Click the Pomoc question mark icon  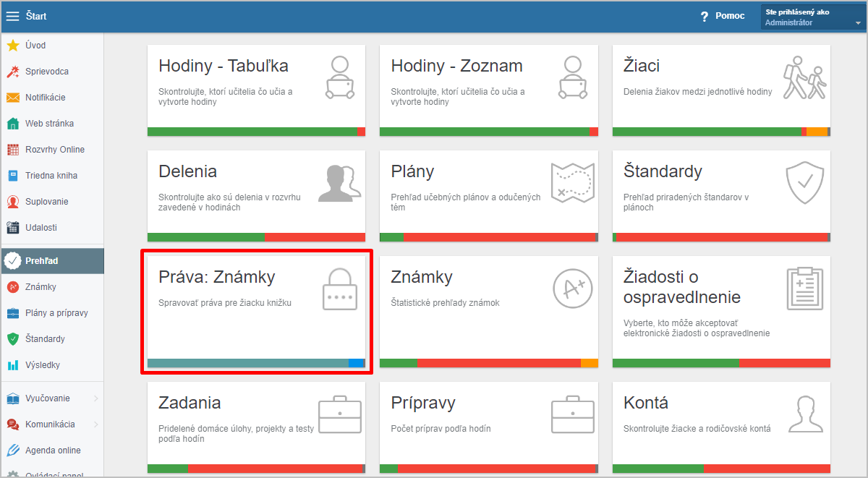[704, 16]
